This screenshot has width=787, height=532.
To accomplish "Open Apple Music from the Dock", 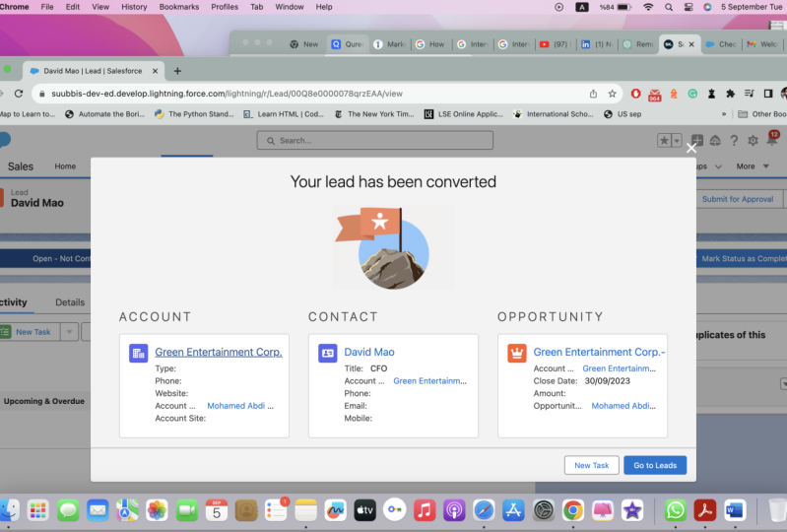I will [425, 510].
